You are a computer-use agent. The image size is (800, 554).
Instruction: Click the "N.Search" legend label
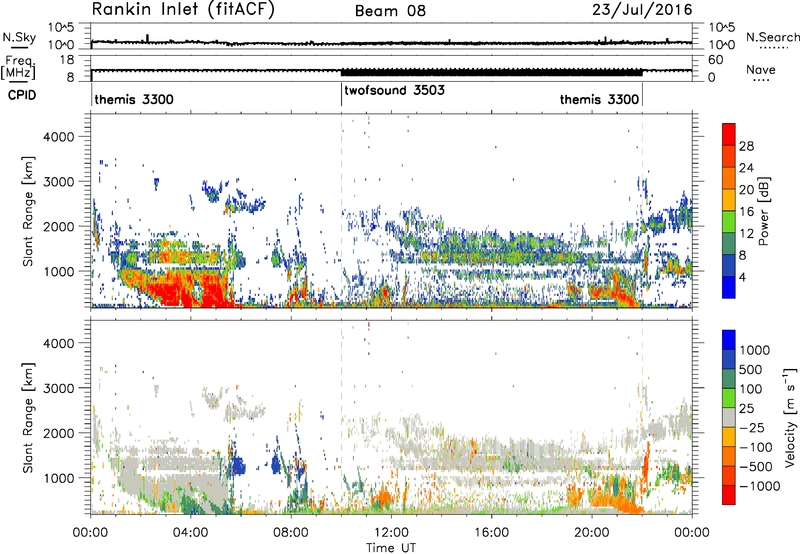(772, 37)
